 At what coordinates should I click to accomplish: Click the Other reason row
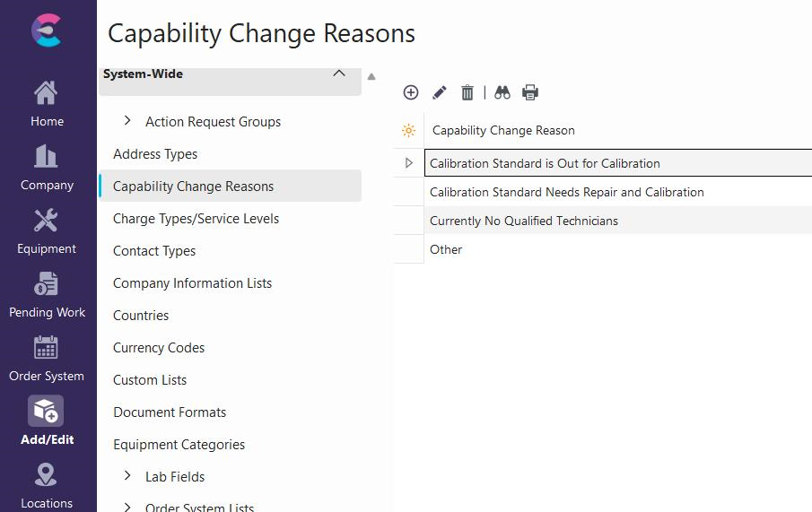[x=446, y=249]
